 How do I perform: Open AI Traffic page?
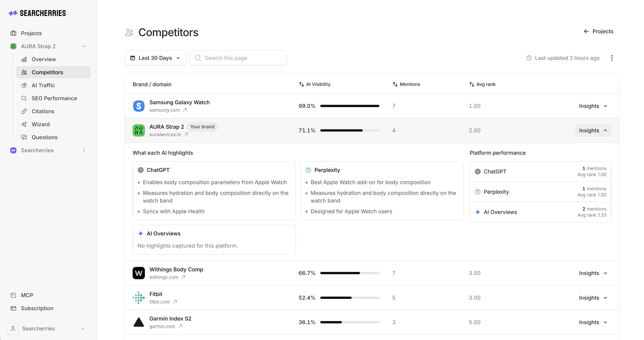click(x=53, y=85)
